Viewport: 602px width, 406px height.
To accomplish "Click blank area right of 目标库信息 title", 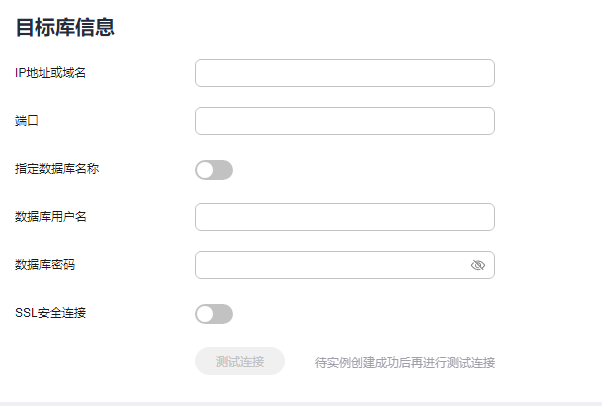I will [x=346, y=27].
